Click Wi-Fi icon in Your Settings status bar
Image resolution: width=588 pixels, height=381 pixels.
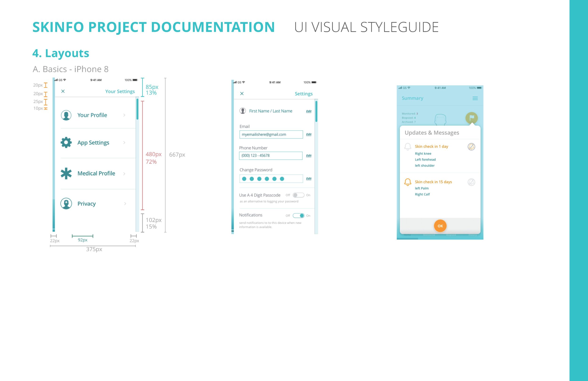pyautogui.click(x=65, y=80)
